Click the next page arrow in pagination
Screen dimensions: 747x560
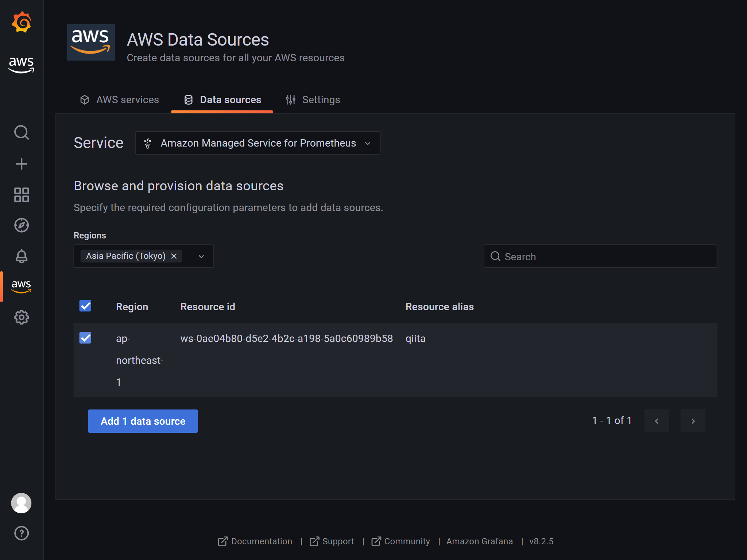693,421
